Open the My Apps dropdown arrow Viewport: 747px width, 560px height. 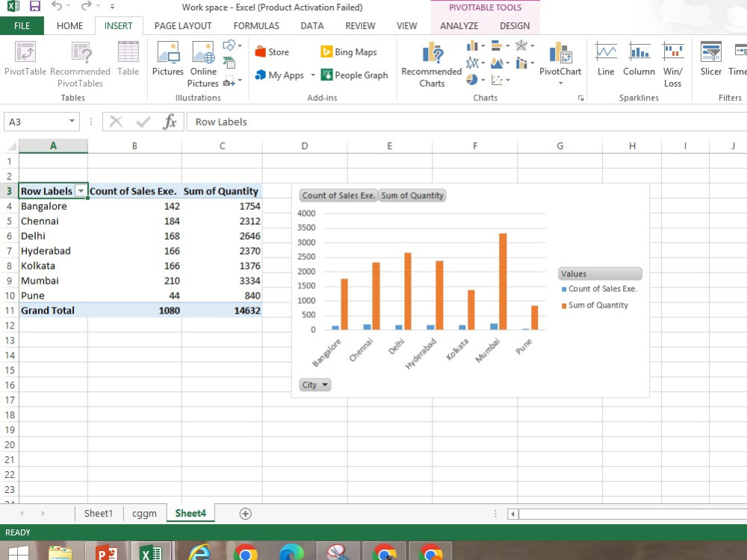click(313, 75)
